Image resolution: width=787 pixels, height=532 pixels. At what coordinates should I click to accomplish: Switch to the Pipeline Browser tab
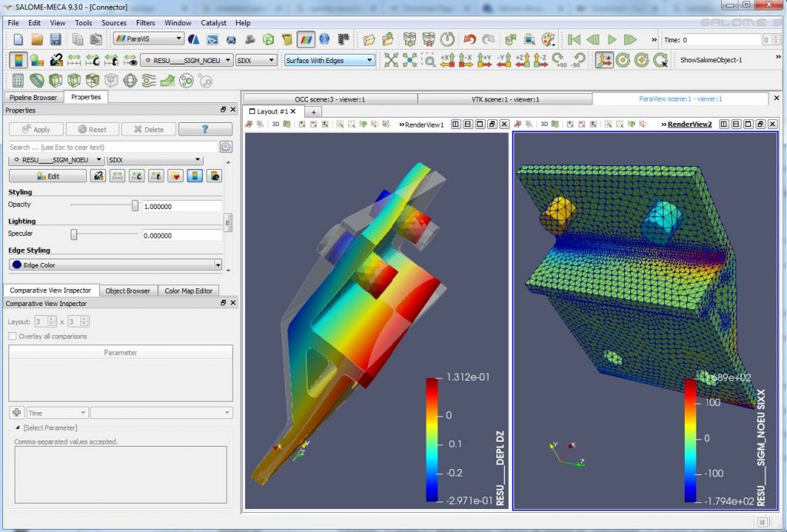tap(32, 98)
